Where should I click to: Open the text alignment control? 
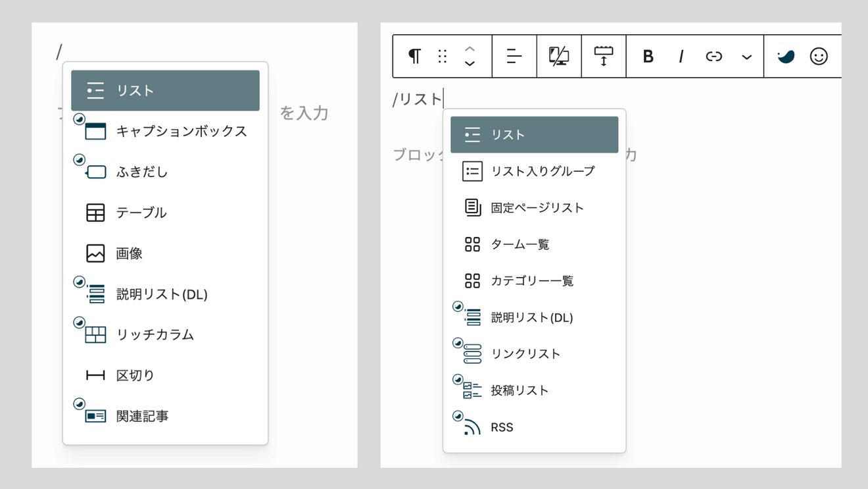(514, 57)
